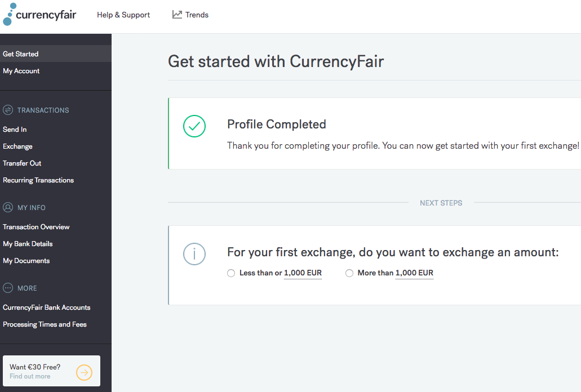The image size is (581, 392).
Task: Open Recurring Transactions
Action: tap(38, 180)
